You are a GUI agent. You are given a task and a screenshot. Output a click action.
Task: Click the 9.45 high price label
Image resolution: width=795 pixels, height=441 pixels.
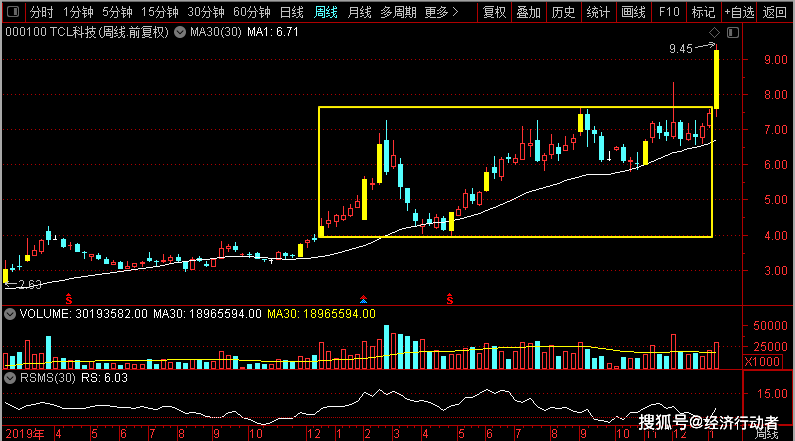(x=680, y=49)
